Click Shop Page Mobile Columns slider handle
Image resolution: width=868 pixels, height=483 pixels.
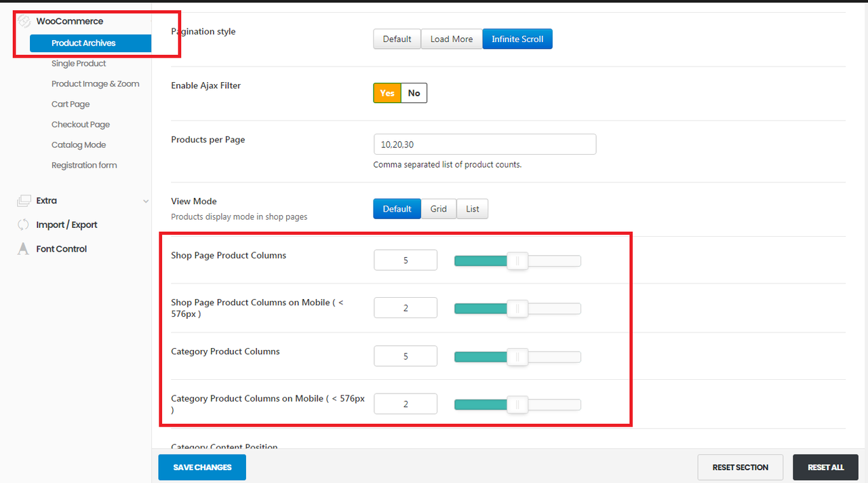517,309
